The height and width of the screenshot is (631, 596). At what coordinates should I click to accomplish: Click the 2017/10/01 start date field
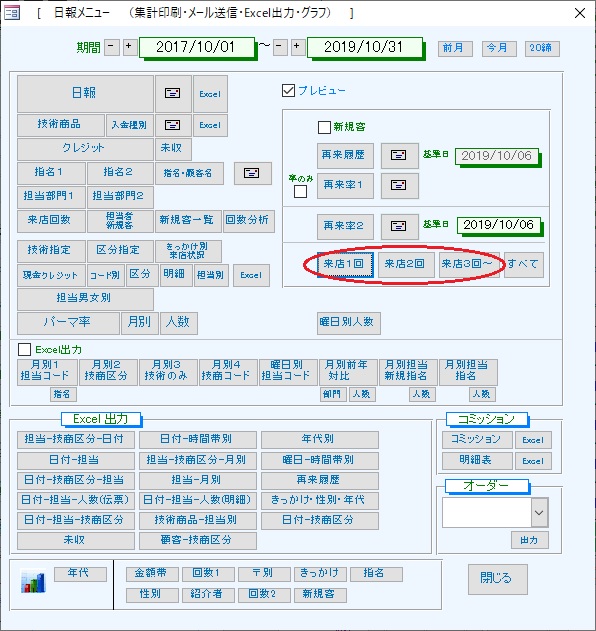[197, 47]
